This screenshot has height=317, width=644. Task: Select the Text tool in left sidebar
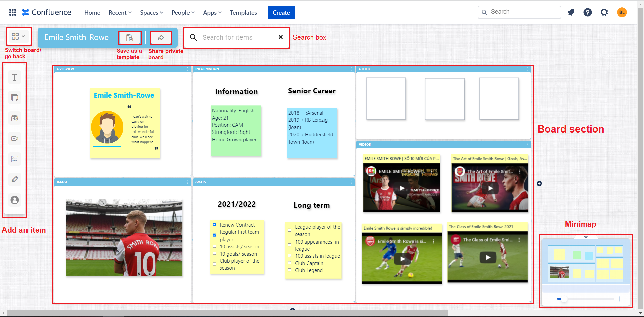coord(15,77)
